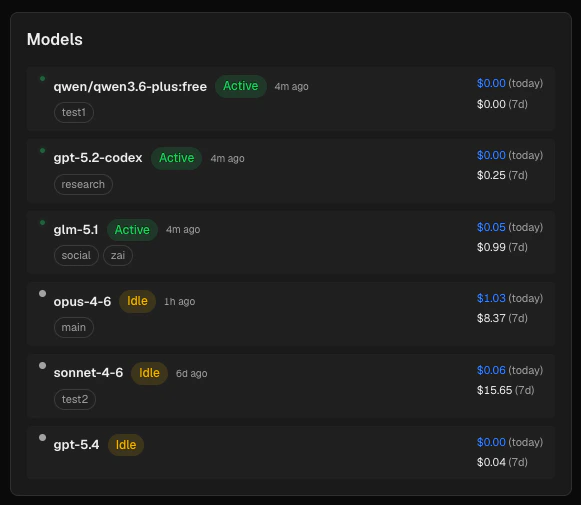This screenshot has width=581, height=505.
Task: Click the 4m ago timestamp for qwen/qwen3.6-plus:free
Action: [x=291, y=87]
